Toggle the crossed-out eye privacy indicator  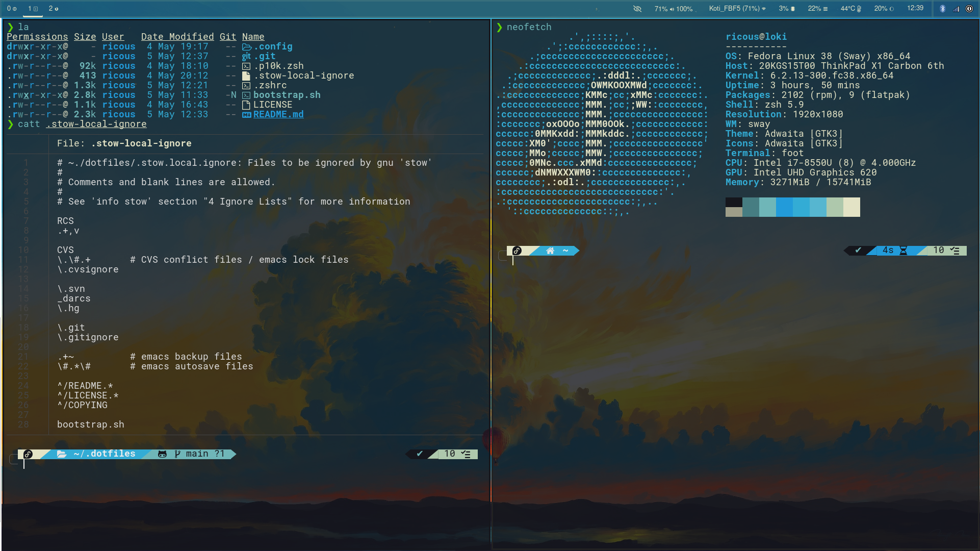[x=637, y=9]
